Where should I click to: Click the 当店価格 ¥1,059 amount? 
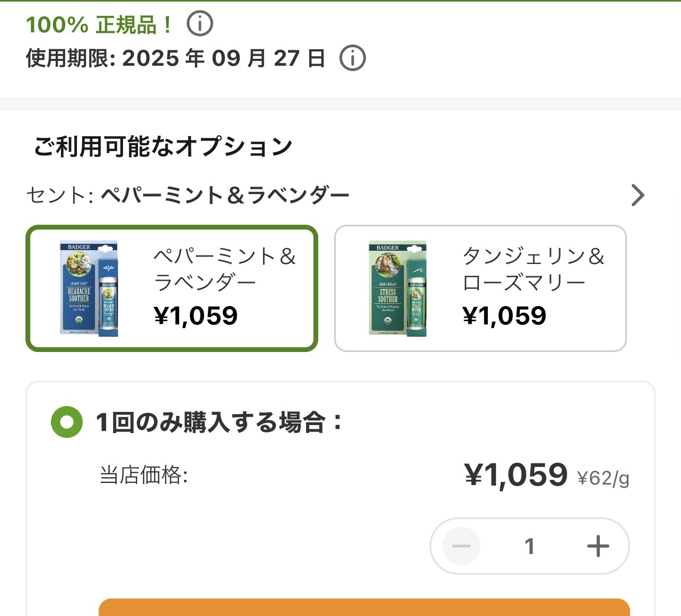pos(516,474)
